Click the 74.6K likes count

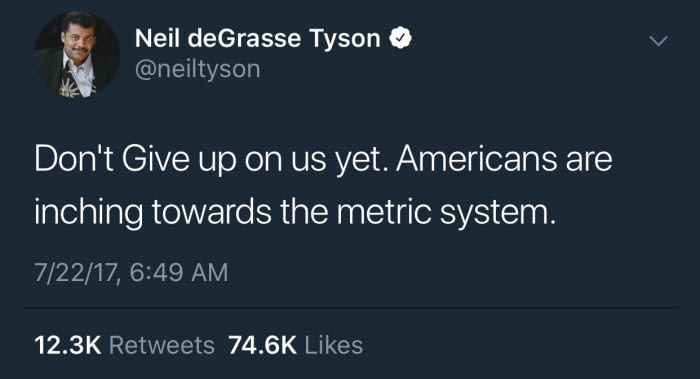coord(262,346)
